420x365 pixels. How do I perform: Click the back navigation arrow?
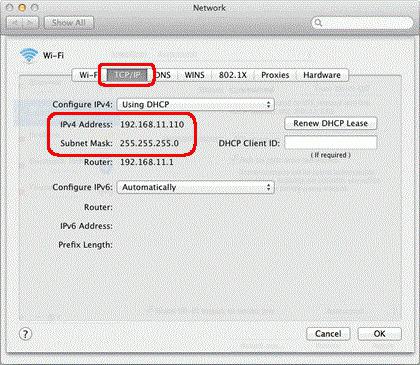coord(15,23)
